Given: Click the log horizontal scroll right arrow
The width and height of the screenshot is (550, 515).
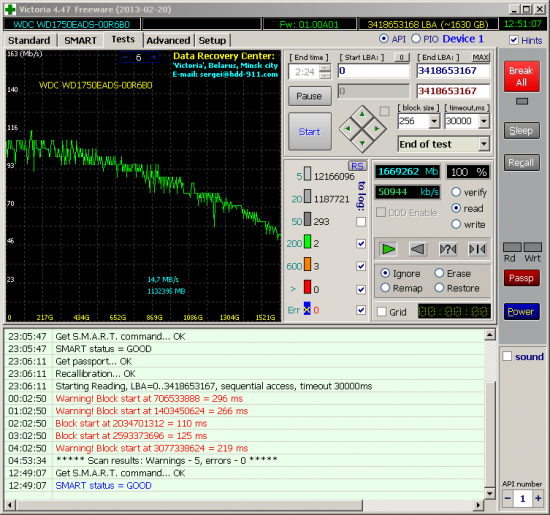Looking at the screenshot, I should [x=478, y=506].
